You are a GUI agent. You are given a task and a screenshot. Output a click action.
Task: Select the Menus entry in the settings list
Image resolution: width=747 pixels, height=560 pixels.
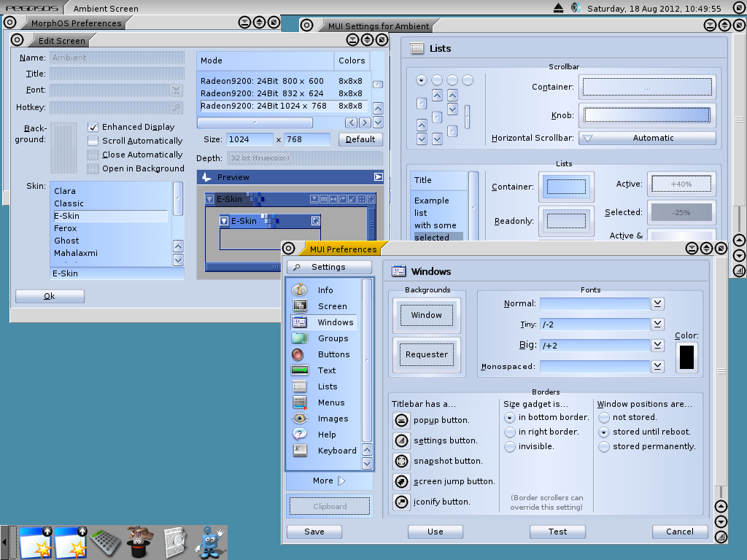pyautogui.click(x=323, y=402)
